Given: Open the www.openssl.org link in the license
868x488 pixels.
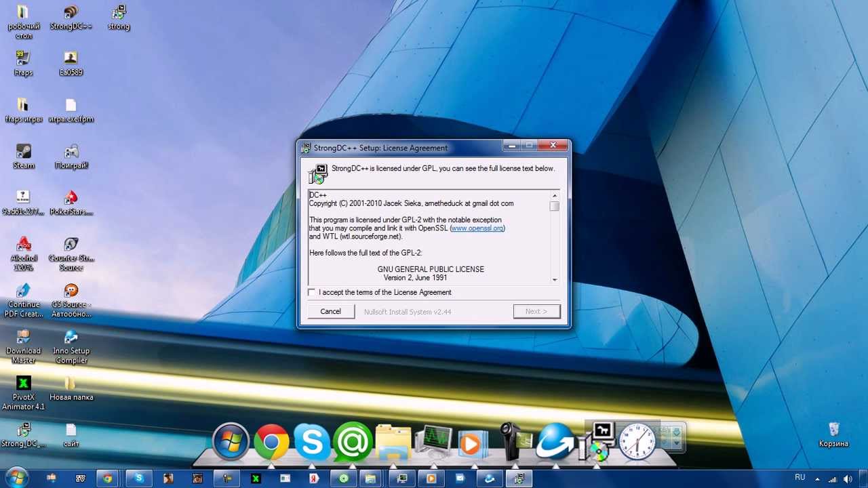Looking at the screenshot, I should tap(477, 228).
